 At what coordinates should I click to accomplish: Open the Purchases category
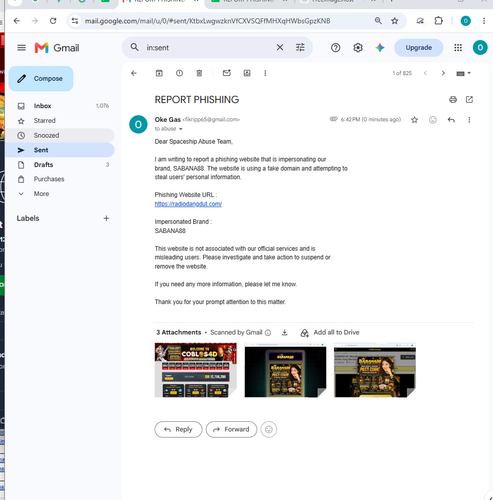click(x=60, y=179)
